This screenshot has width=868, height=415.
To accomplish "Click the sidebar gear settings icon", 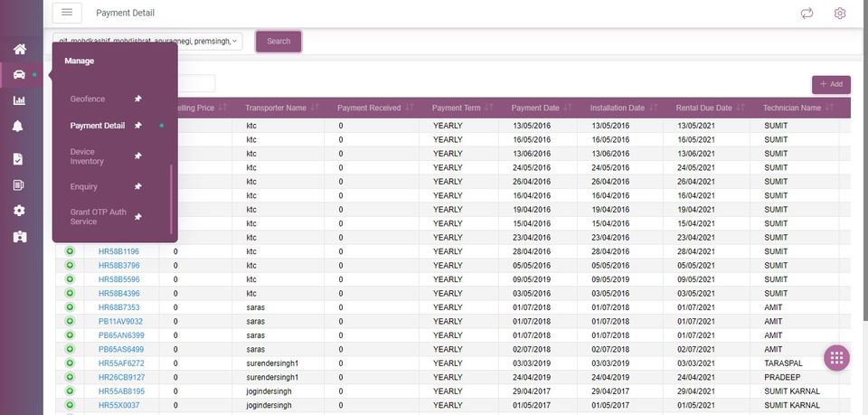I will [19, 211].
